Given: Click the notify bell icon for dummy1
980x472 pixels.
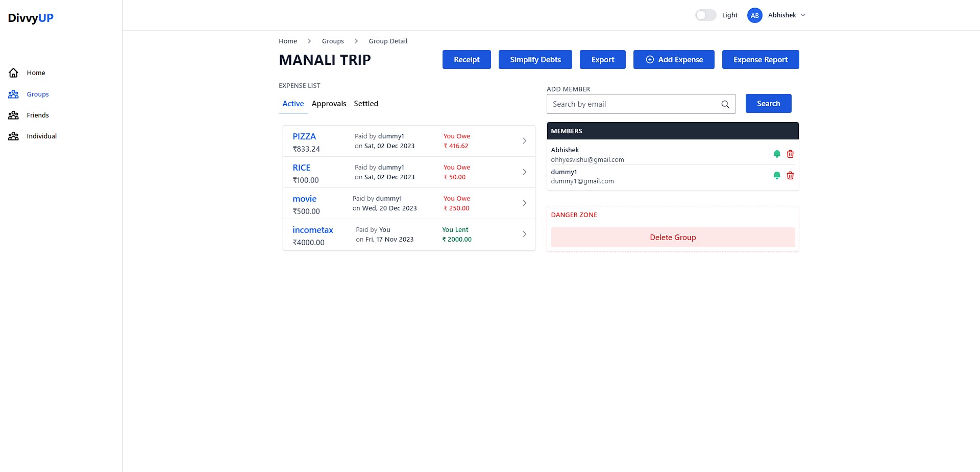Looking at the screenshot, I should click(x=777, y=176).
